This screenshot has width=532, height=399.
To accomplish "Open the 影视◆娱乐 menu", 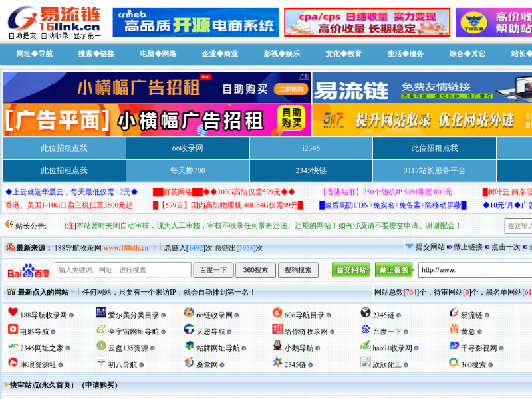I will coord(281,54).
